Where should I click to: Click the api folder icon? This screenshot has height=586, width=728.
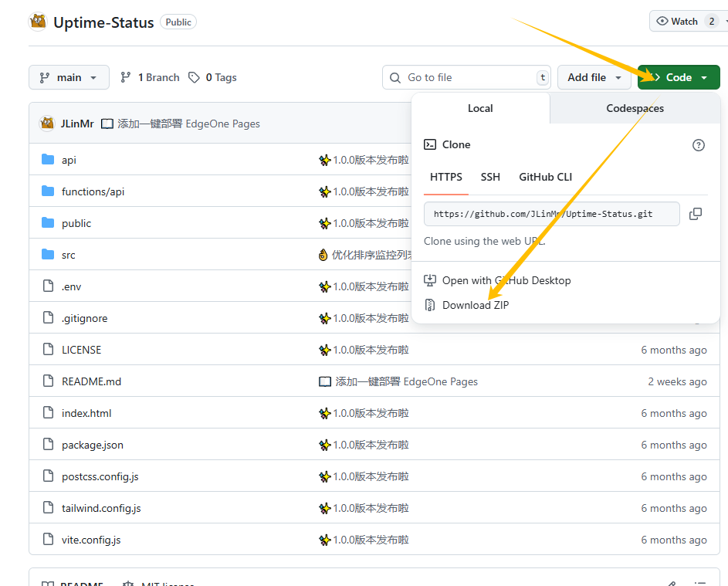(x=48, y=159)
